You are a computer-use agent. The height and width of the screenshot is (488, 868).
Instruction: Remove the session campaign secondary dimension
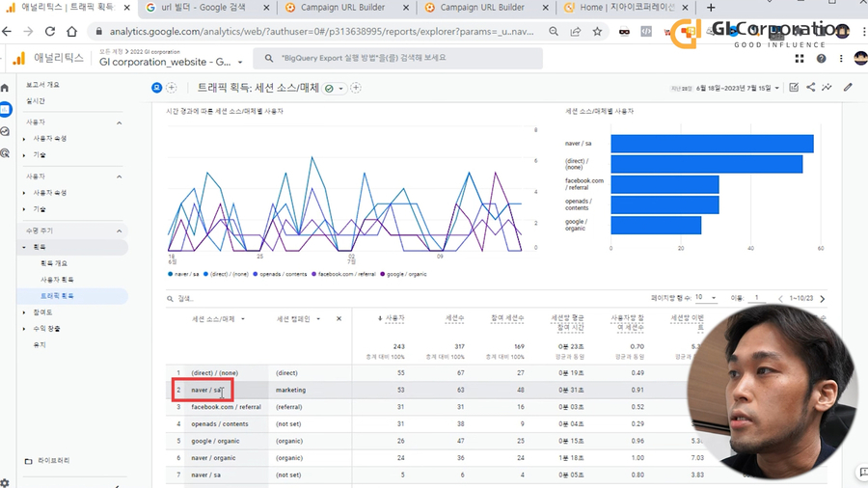coord(339,318)
